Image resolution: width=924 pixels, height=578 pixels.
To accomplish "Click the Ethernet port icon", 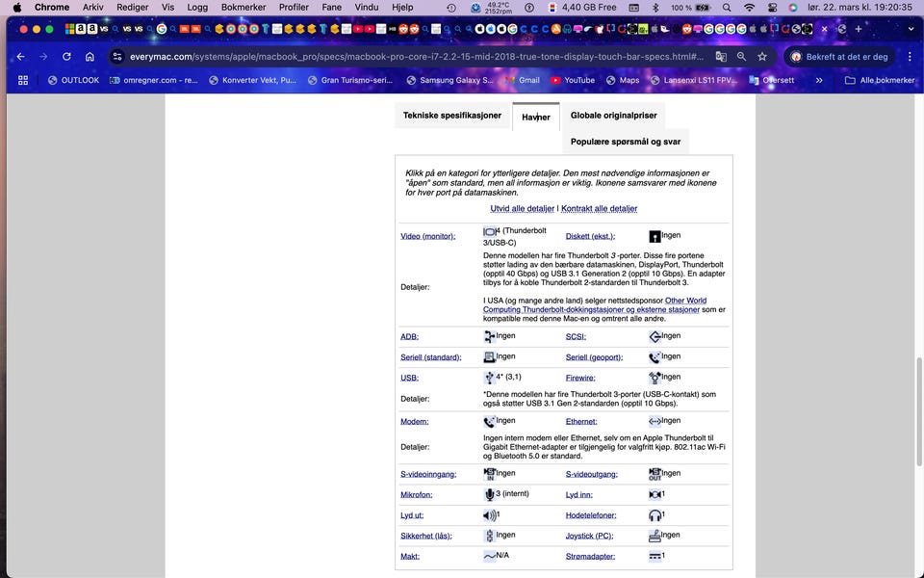I will (654, 421).
